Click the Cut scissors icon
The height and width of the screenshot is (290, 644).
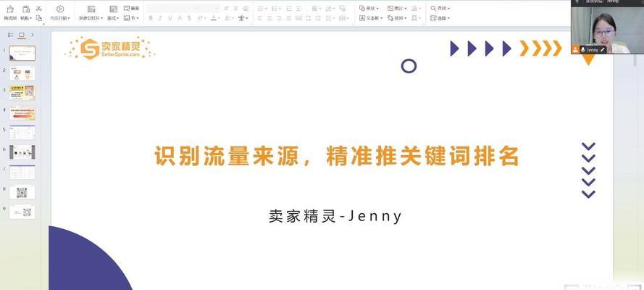39,8
